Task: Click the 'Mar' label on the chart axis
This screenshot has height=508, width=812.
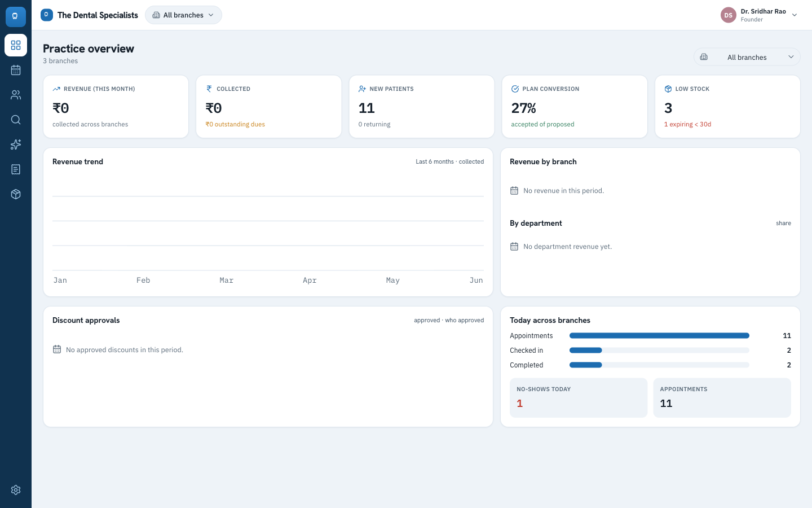Action: point(226,280)
